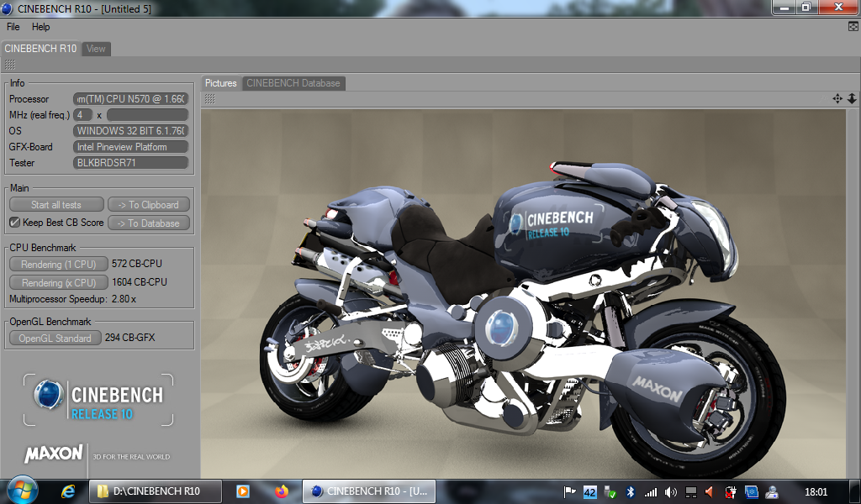Image resolution: width=861 pixels, height=504 pixels.
Task: Click the move view cross-arrows icon
Action: 837,98
